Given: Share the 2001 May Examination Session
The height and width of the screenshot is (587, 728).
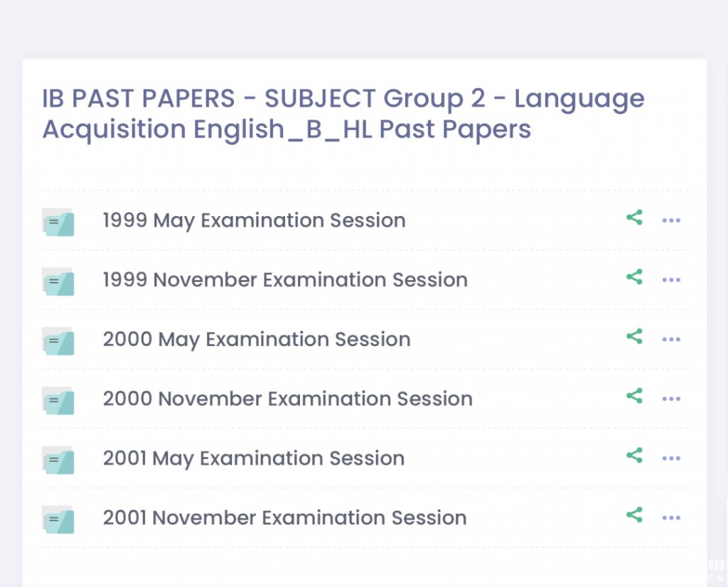Looking at the screenshot, I should pyautogui.click(x=634, y=456).
